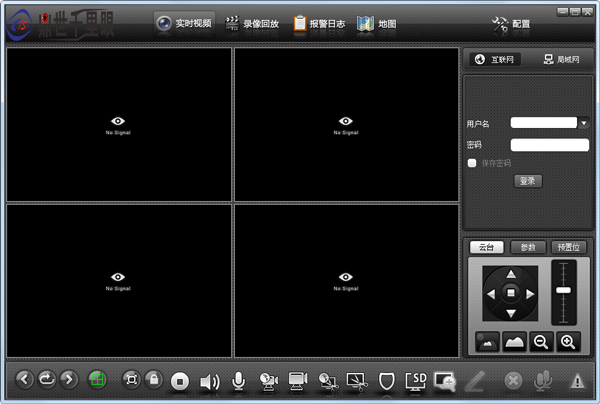Click the zoom in magnifier button

coord(568,342)
